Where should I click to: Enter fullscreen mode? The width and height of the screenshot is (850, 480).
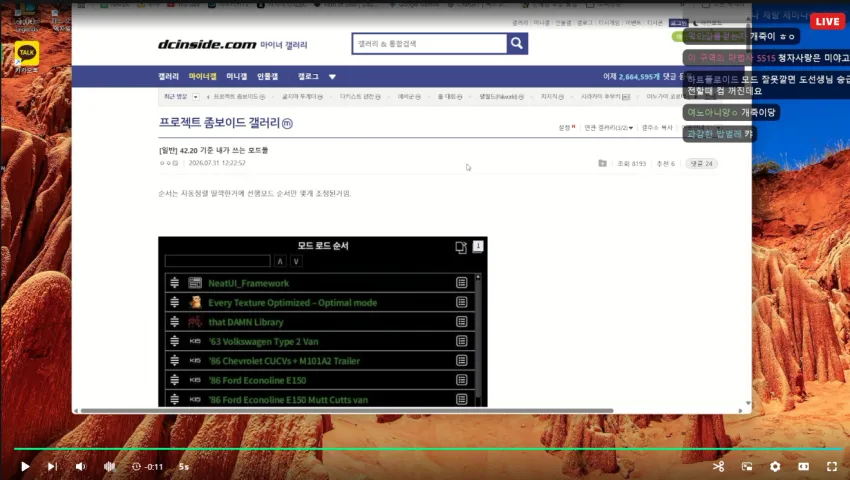pyautogui.click(x=832, y=466)
